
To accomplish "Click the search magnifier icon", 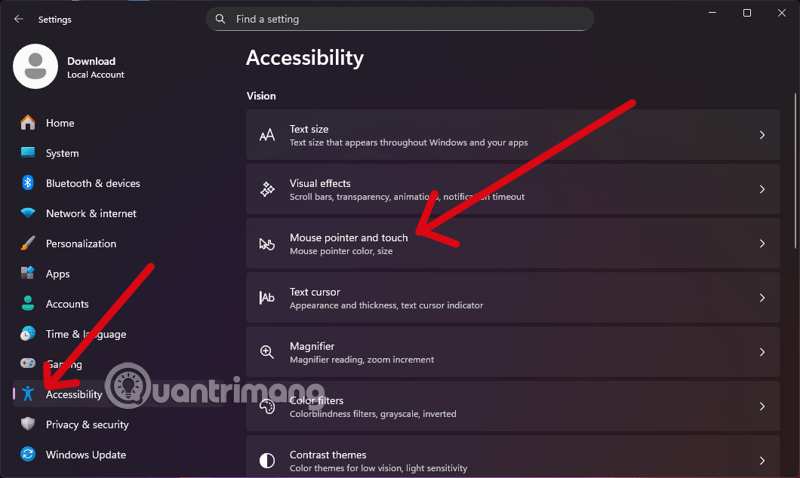I will tap(221, 19).
